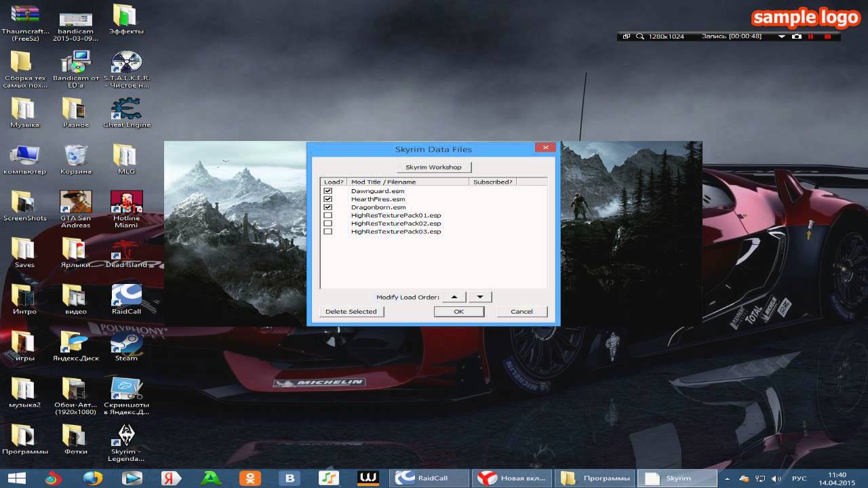Uncheck HearthFires.esm load checkbox

point(328,199)
